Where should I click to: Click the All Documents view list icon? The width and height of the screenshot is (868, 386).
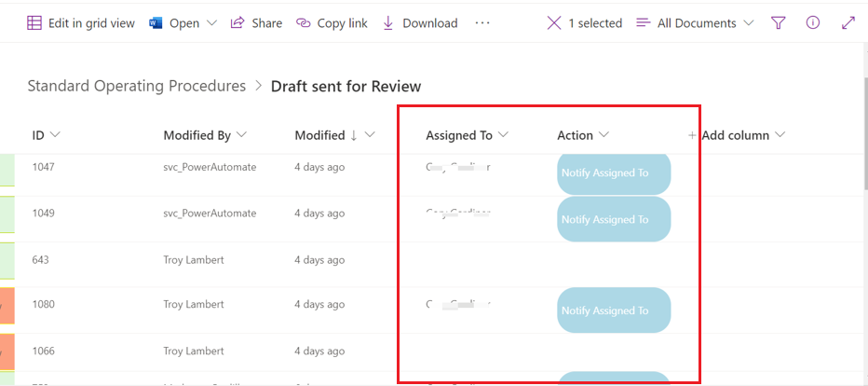(x=644, y=22)
